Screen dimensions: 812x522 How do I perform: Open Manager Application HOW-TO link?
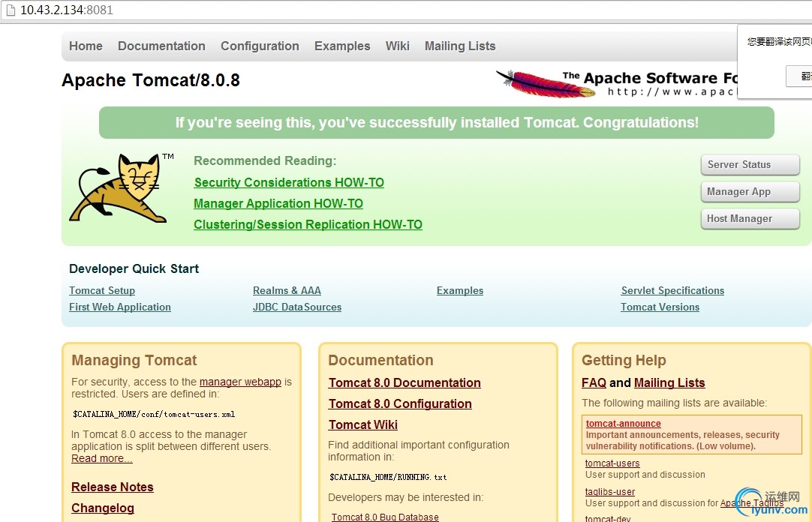pos(278,204)
